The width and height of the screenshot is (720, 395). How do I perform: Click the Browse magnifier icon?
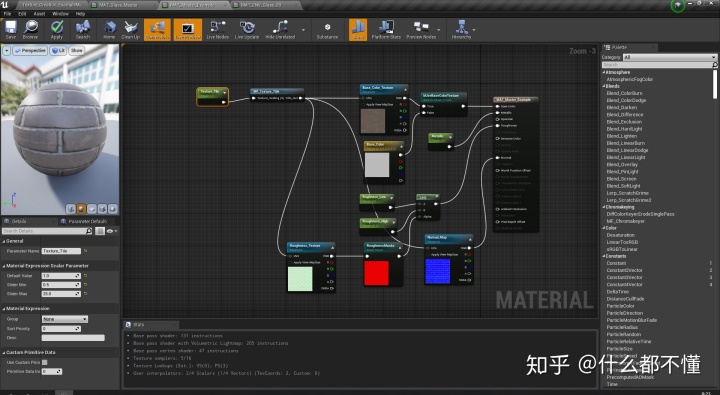click(x=30, y=29)
